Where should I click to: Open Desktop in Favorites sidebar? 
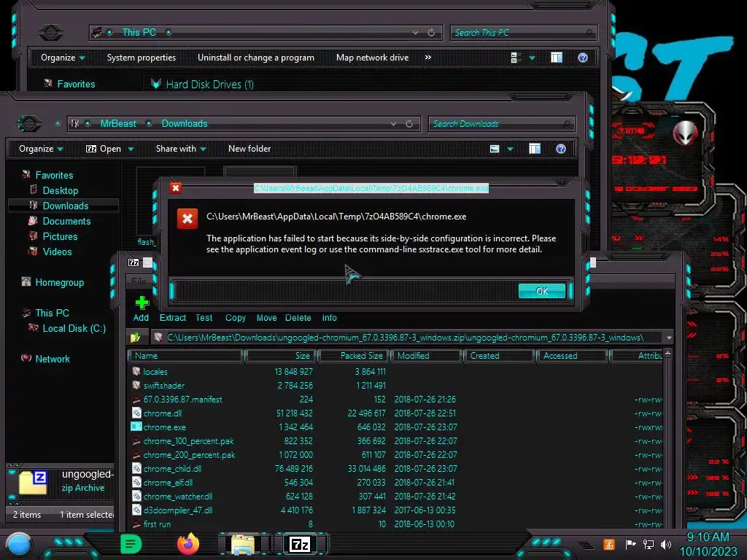(x=60, y=190)
